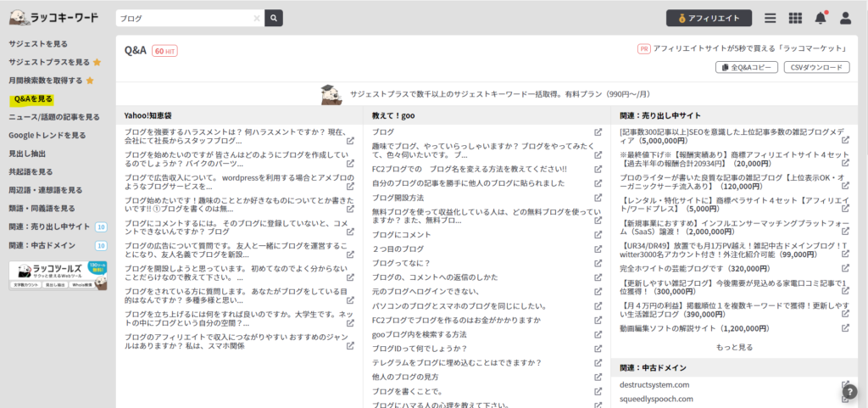Open external link for 'ブログを書くことで。'
This screenshot has width=868, height=408.
click(x=598, y=391)
